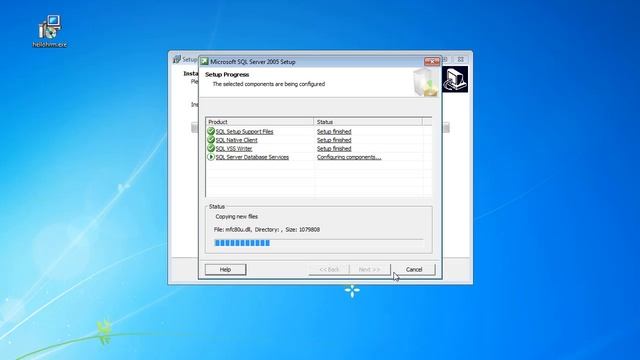Image resolution: width=640 pixels, height=360 pixels.
Task: Open the SQL Setup Support Files link
Action: point(244,131)
